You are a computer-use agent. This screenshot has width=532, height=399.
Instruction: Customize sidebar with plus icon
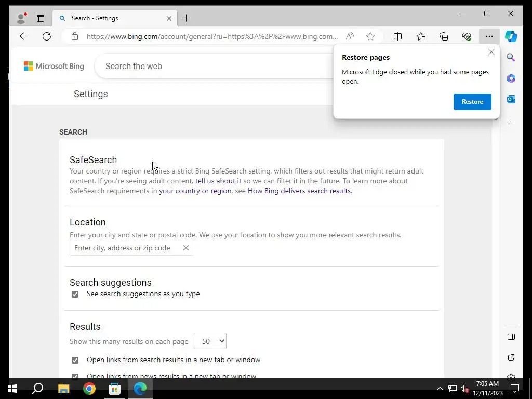pyautogui.click(x=511, y=122)
